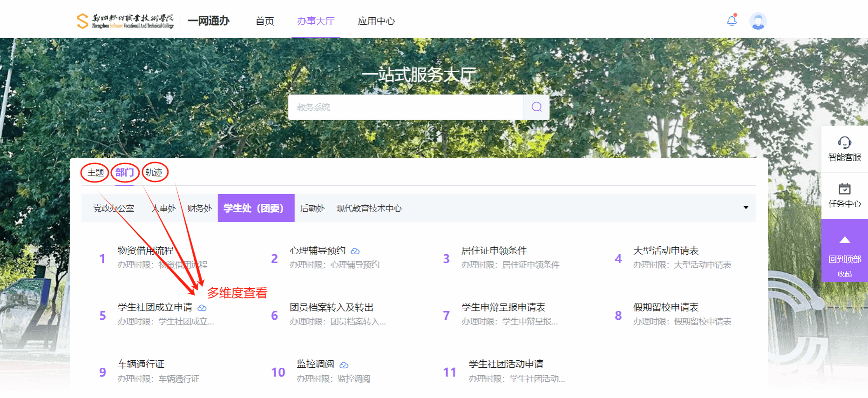Open 任务中心 calendar icon
Screen dimensions: 868x398
(844, 189)
